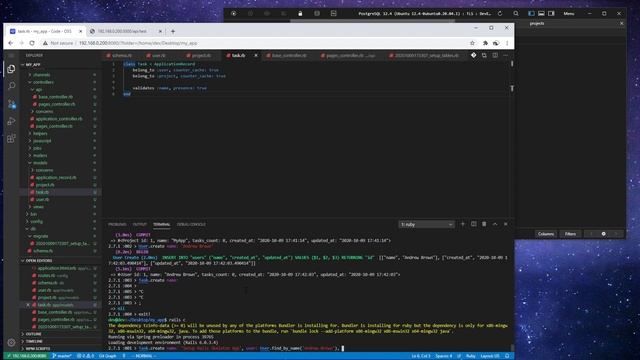Switch to the base_controller.rb editor tab
Viewport: 640px width, 360px height.
point(289,56)
